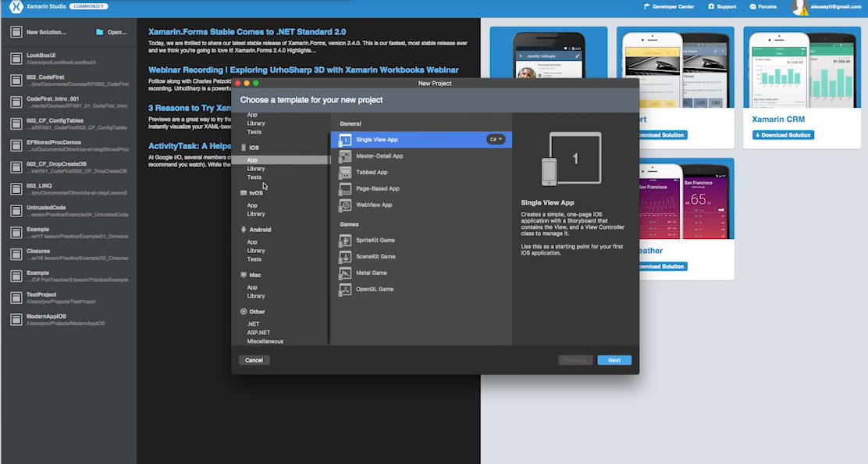Screen dimensions: 868x464
Task: Click the Single View App template icon
Action: point(345,140)
